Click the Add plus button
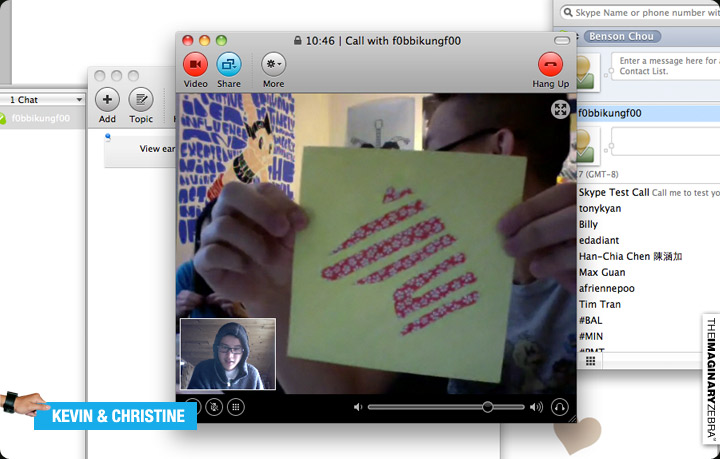Screen dimensions: 720x459 coord(107,99)
